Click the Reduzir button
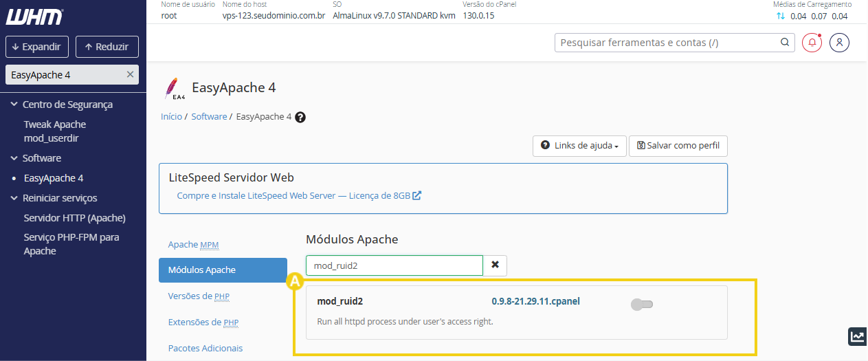 107,47
